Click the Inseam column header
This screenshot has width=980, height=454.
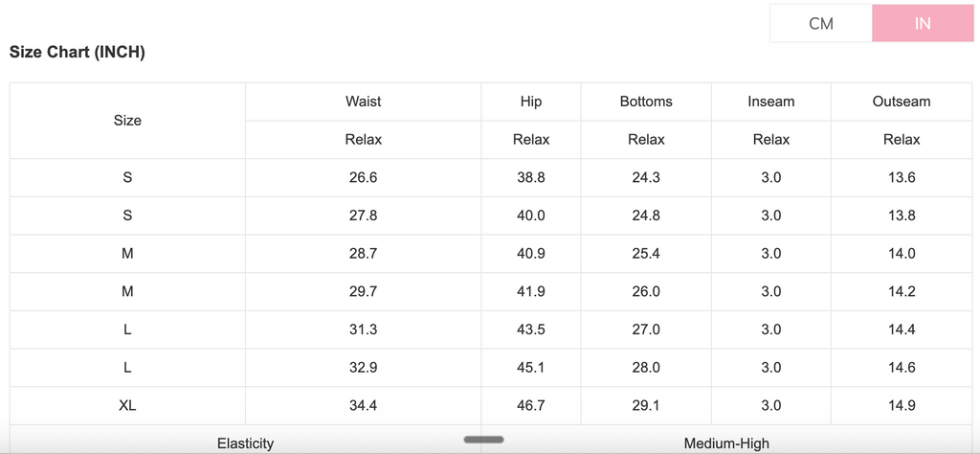pyautogui.click(x=771, y=102)
